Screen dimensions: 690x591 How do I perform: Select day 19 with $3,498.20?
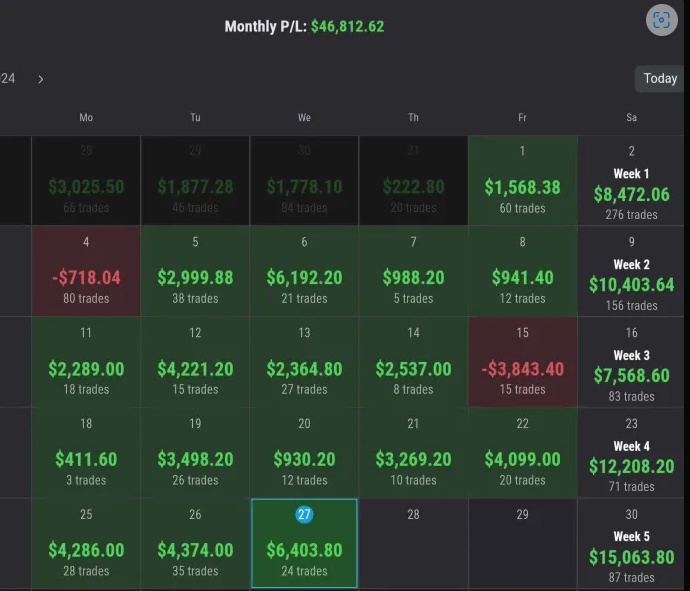coord(195,453)
